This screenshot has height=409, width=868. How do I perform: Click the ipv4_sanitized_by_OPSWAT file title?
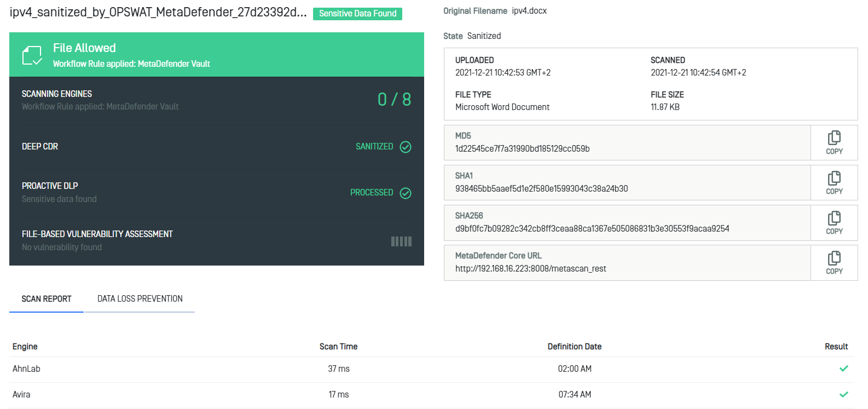tap(158, 13)
